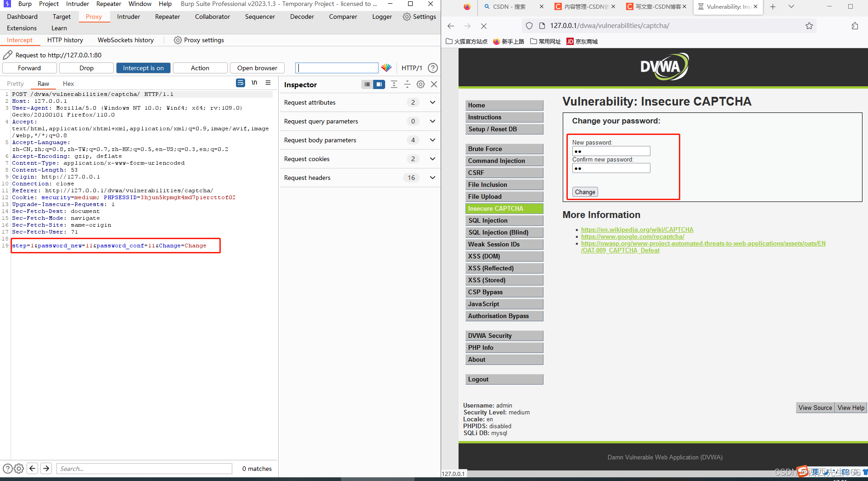This screenshot has height=481, width=868.
Task: Click the Inspector collapse-all sections icon
Action: pyautogui.click(x=407, y=84)
